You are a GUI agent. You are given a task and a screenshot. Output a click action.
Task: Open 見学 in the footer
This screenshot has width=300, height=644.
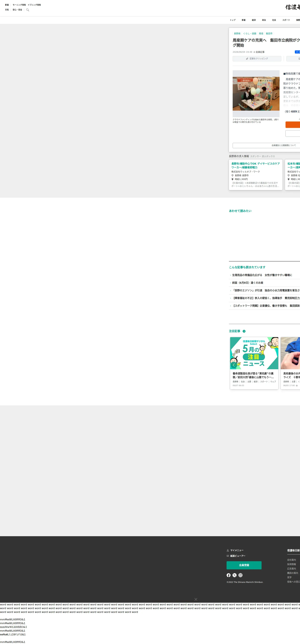pyautogui.click(x=289, y=578)
